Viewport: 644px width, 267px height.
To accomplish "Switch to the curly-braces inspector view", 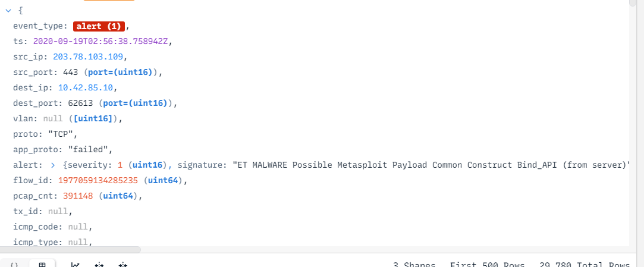I will click(15, 264).
